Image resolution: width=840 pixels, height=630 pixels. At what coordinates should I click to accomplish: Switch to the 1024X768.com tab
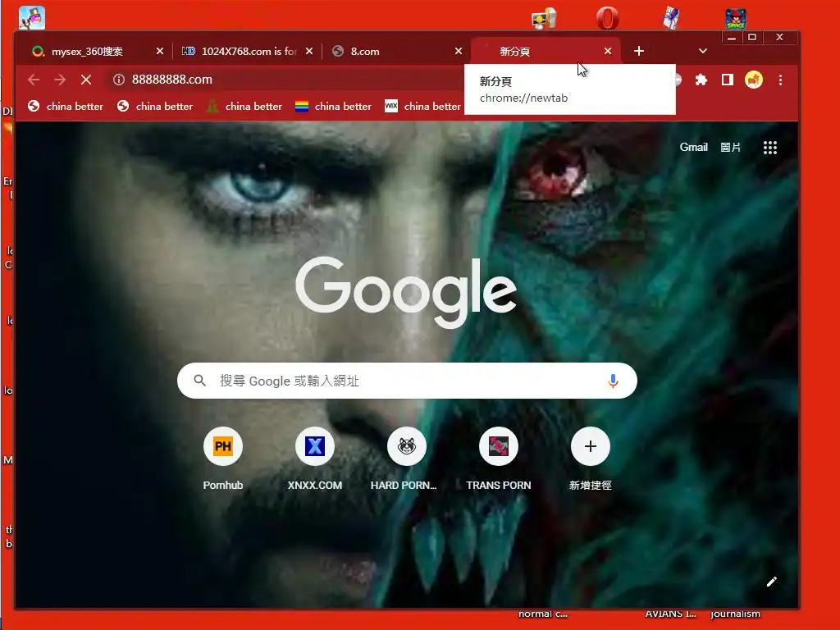246,52
